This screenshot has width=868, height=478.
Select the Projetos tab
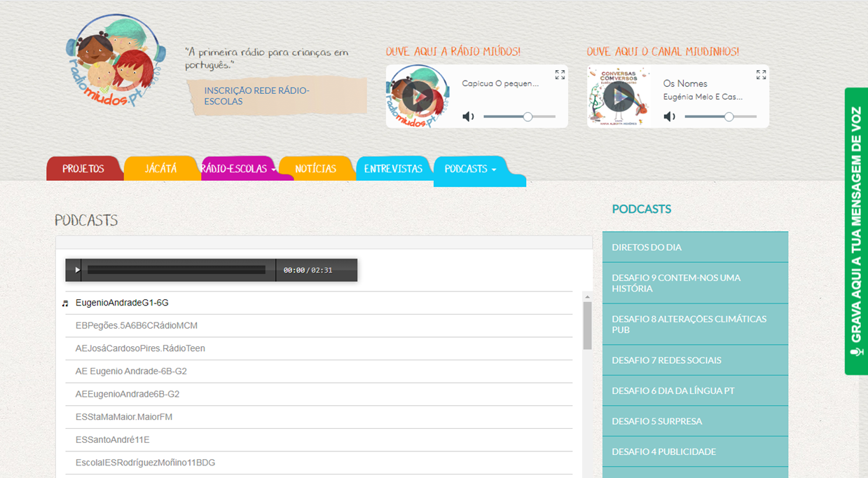84,168
